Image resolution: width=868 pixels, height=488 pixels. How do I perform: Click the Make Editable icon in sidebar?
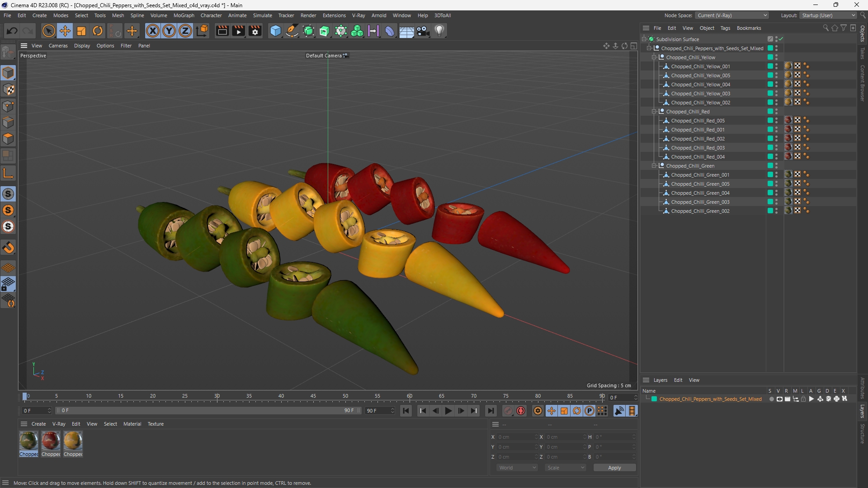(8, 52)
